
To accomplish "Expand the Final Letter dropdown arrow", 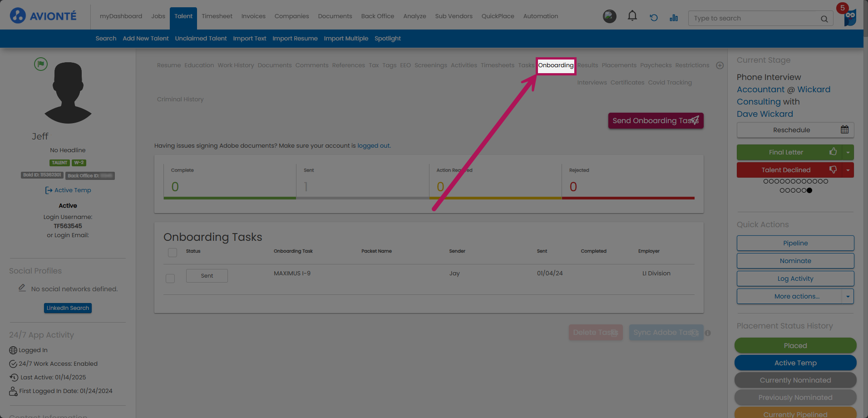I will 848,152.
